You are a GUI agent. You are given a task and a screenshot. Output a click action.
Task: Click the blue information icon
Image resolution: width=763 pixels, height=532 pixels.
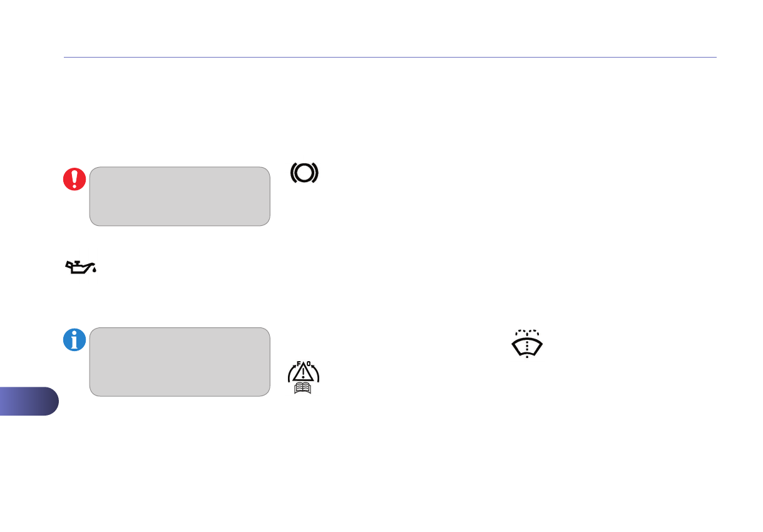[74, 340]
